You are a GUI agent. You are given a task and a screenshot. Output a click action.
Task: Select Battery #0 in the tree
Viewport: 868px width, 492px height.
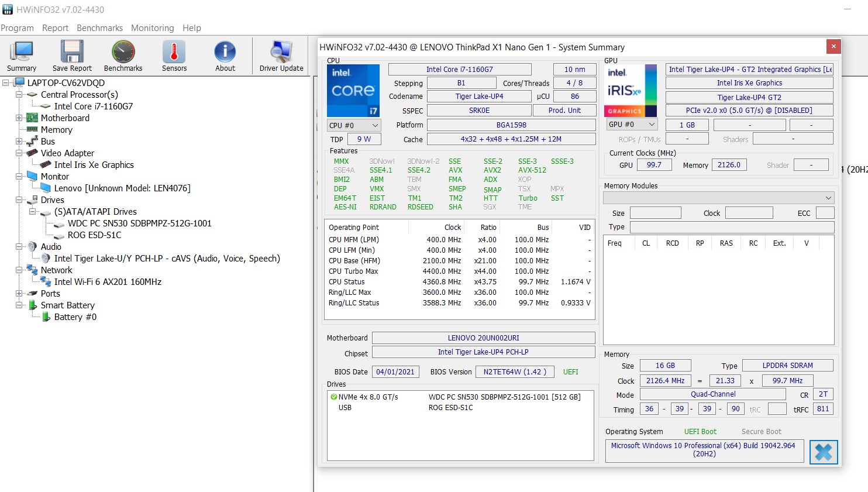(75, 317)
